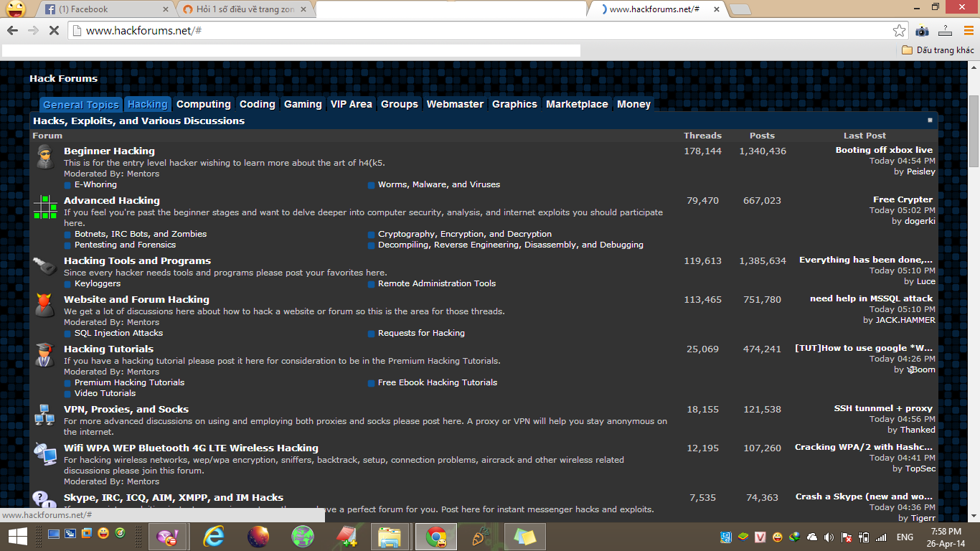Open the Keyloggers subforum
This screenshot has height=551, width=980.
[98, 283]
